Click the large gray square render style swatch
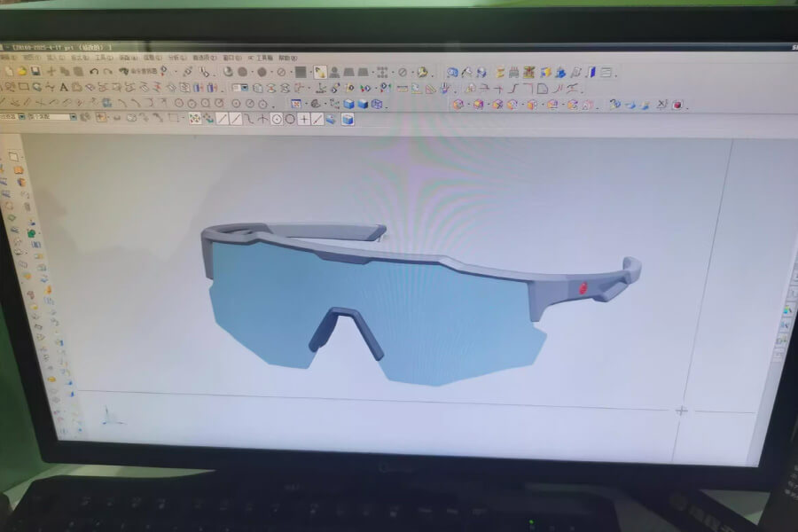The image size is (798, 532). 301,72
